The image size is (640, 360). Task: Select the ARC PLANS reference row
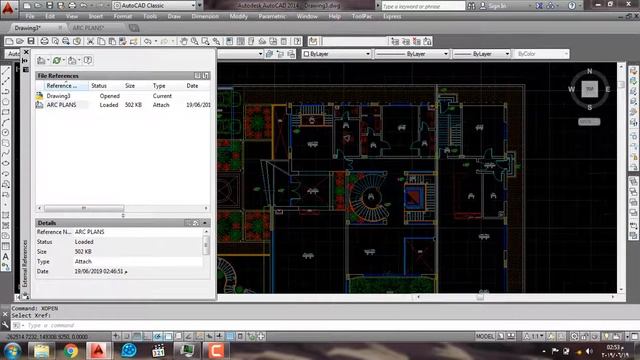point(123,105)
